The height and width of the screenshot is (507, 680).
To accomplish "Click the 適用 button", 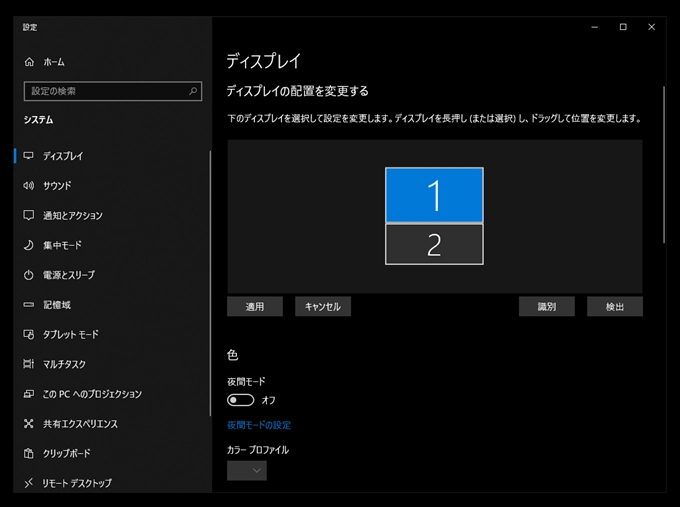I will 255,307.
